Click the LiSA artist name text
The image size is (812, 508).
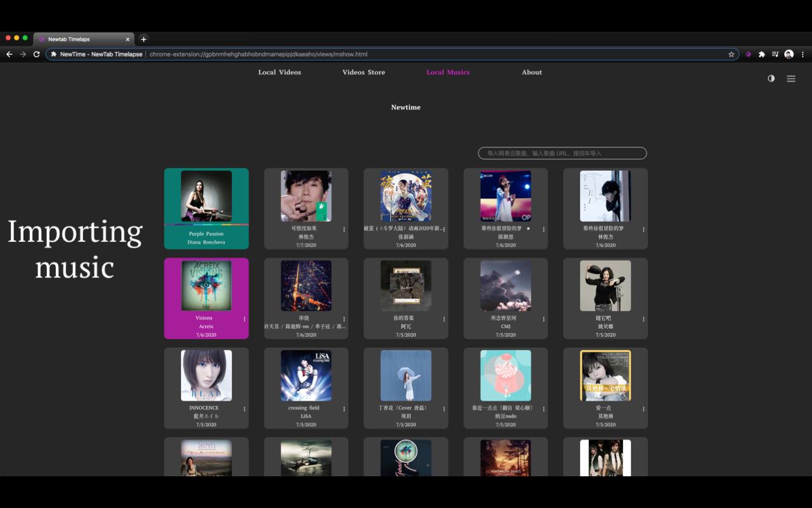pyautogui.click(x=306, y=416)
